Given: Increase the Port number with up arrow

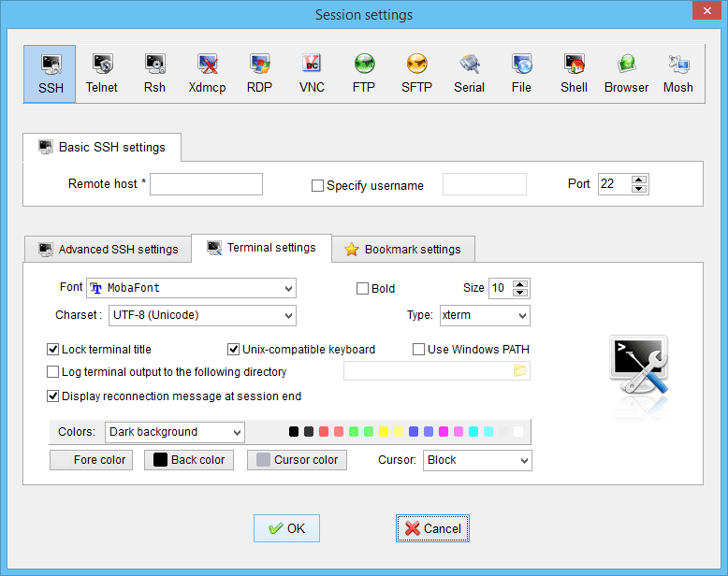Looking at the screenshot, I should (x=639, y=180).
